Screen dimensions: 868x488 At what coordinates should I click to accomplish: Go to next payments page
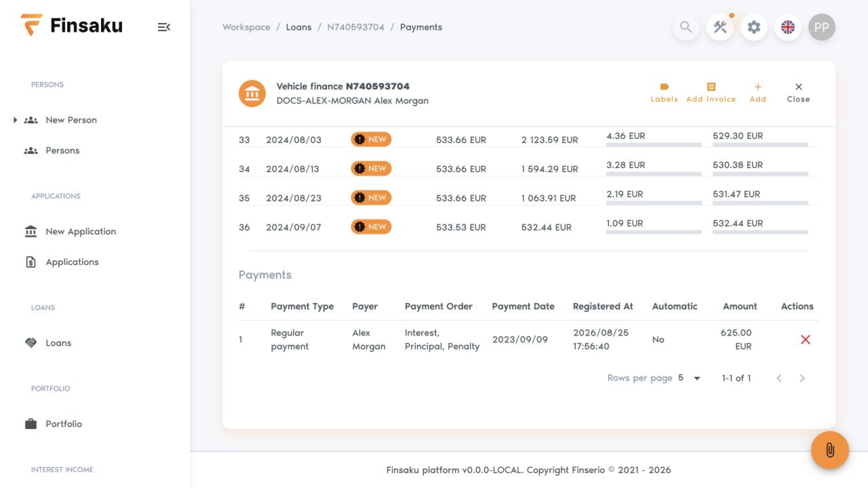click(802, 378)
